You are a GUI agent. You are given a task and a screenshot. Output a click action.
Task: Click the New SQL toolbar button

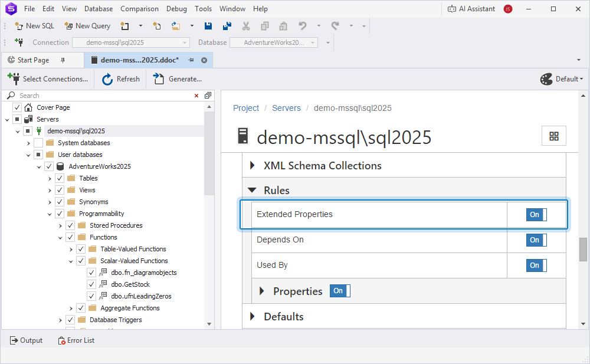34,25
